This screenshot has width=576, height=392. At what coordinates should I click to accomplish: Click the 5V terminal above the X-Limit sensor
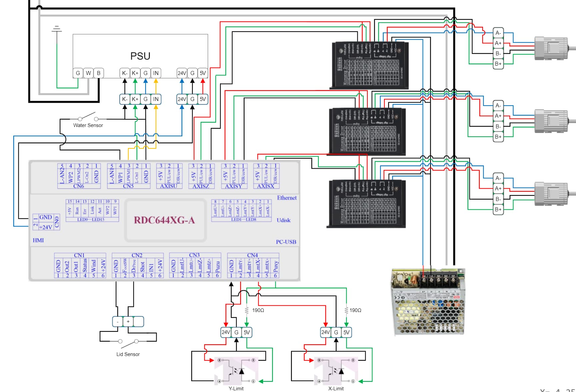pos(346,332)
